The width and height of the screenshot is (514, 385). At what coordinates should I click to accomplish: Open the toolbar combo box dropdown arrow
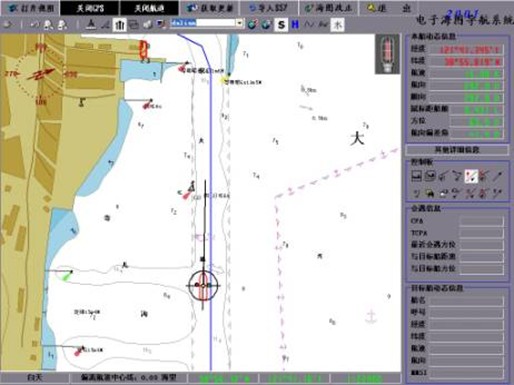coord(240,23)
